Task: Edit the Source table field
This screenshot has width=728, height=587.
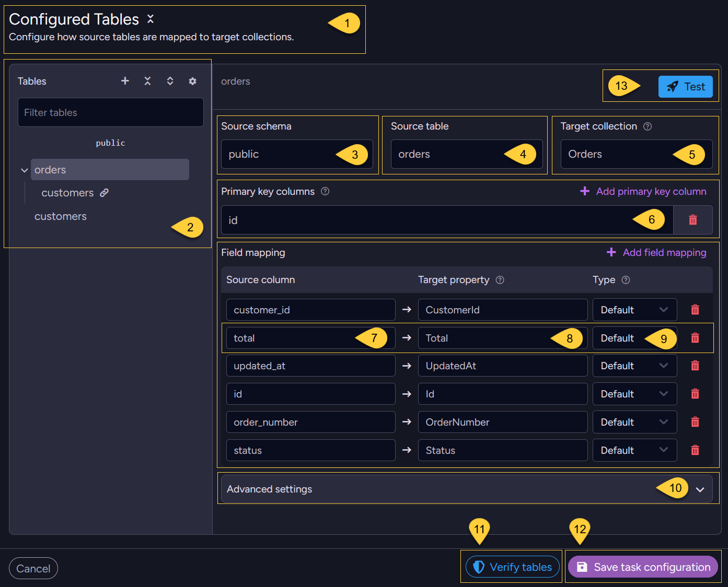Action: pos(467,154)
